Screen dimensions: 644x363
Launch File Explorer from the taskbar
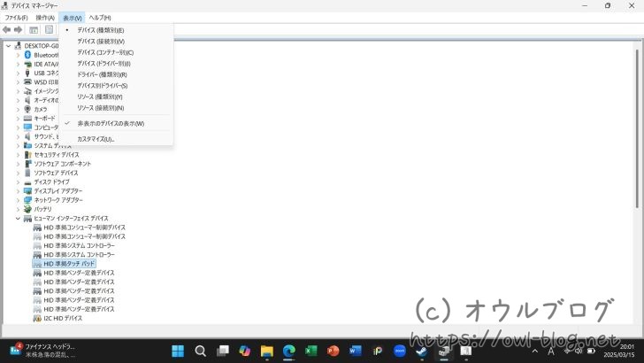click(266, 351)
